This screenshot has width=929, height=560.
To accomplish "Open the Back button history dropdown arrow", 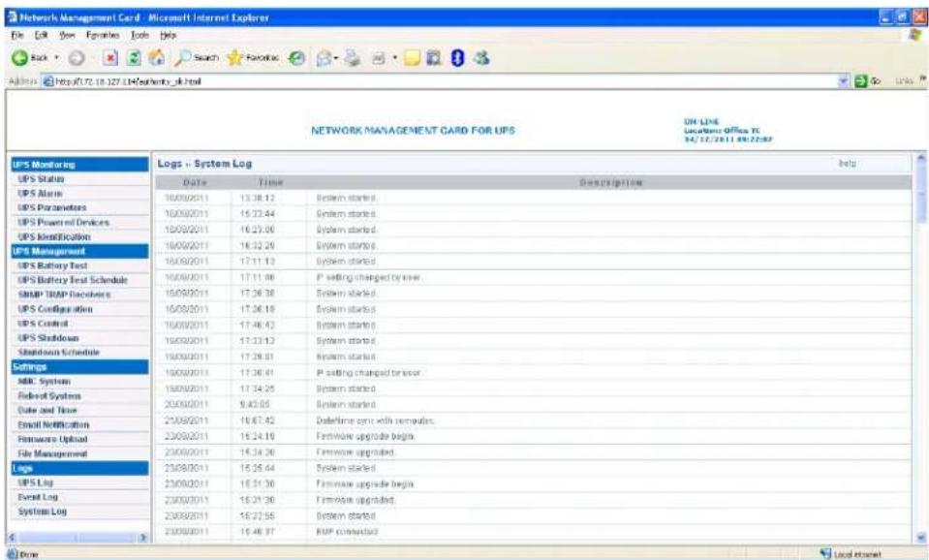I will pos(57,57).
